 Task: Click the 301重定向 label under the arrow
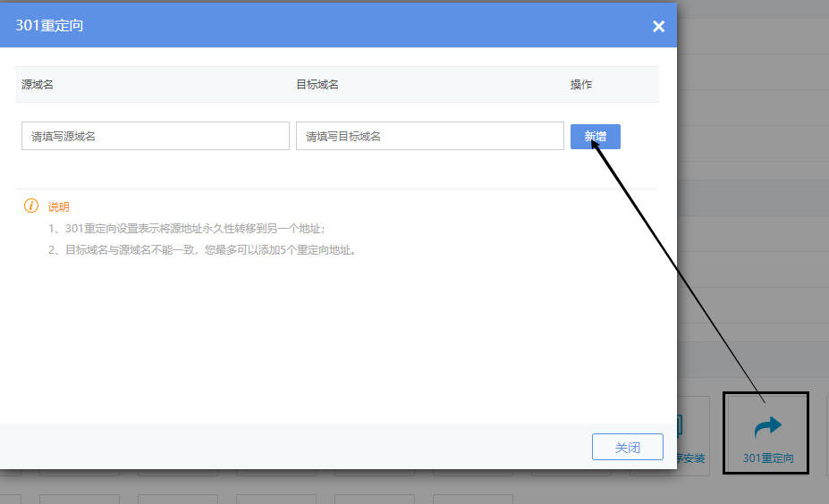[x=768, y=459]
